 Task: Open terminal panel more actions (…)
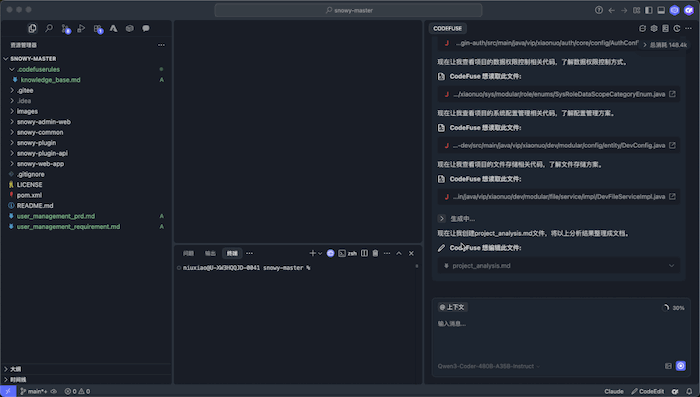[387, 253]
